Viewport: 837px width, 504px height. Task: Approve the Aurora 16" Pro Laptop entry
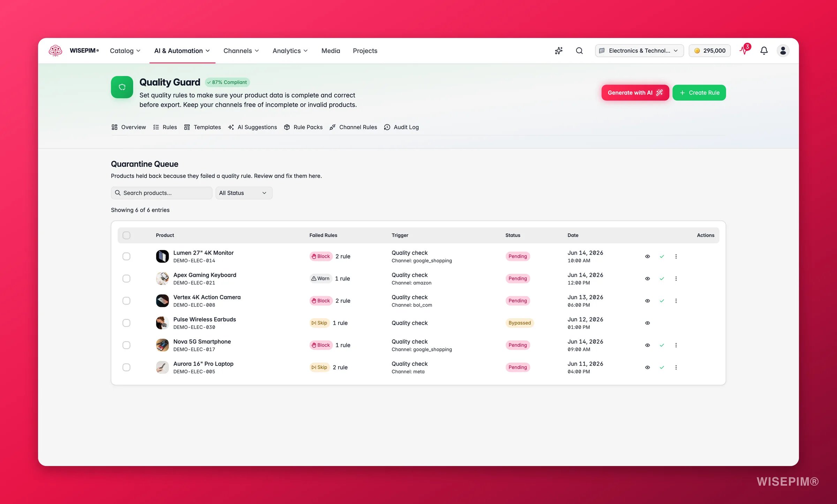[662, 367]
